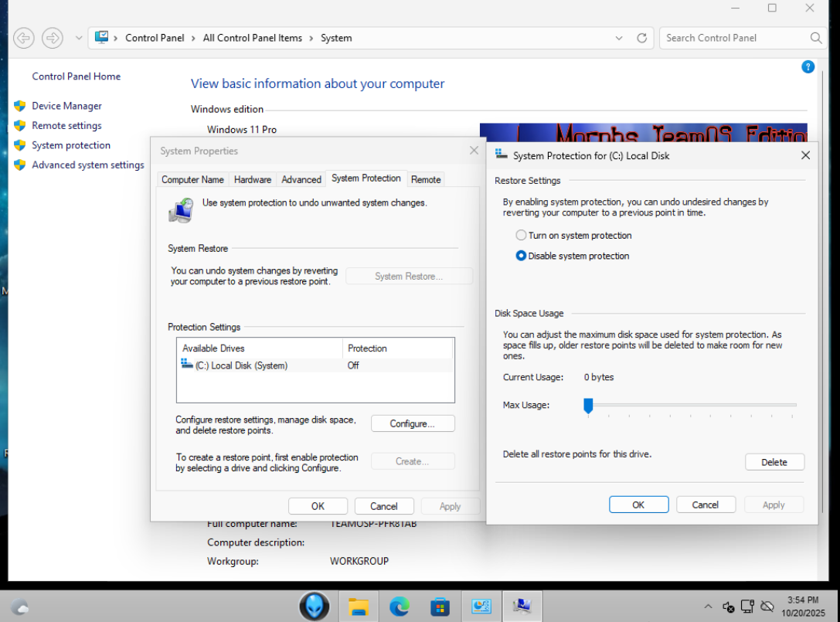Click the forward navigation arrow
The width and height of the screenshot is (840, 622).
tap(53, 38)
